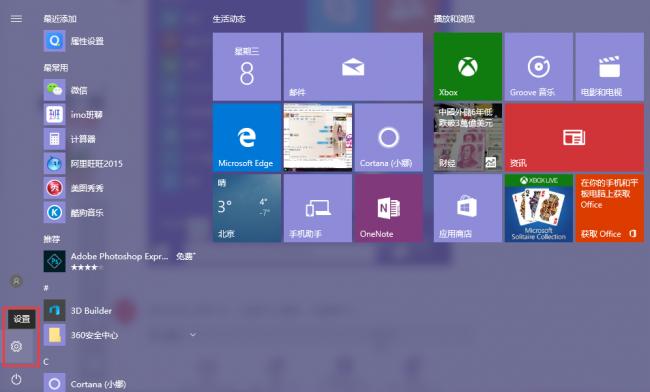Open the red 资讯 news tile
650x392 pixels.
pyautogui.click(x=574, y=137)
